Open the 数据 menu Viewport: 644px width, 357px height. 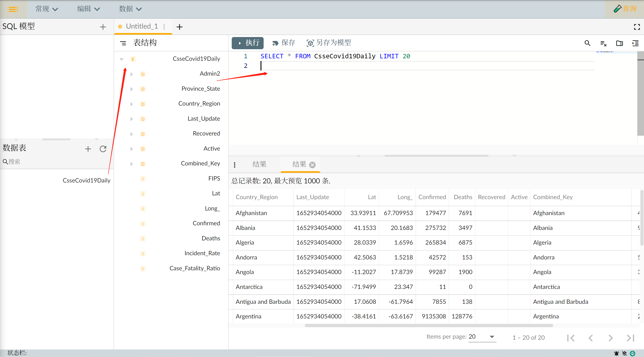(x=130, y=9)
